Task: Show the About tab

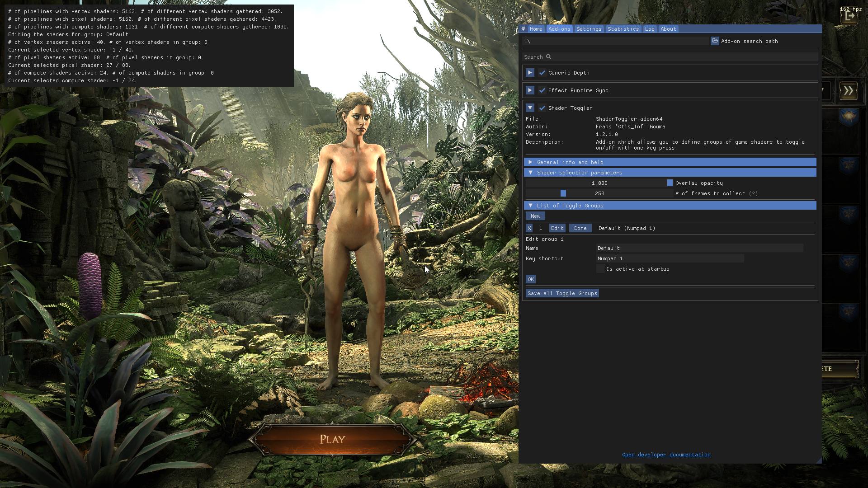Action: coord(668,29)
